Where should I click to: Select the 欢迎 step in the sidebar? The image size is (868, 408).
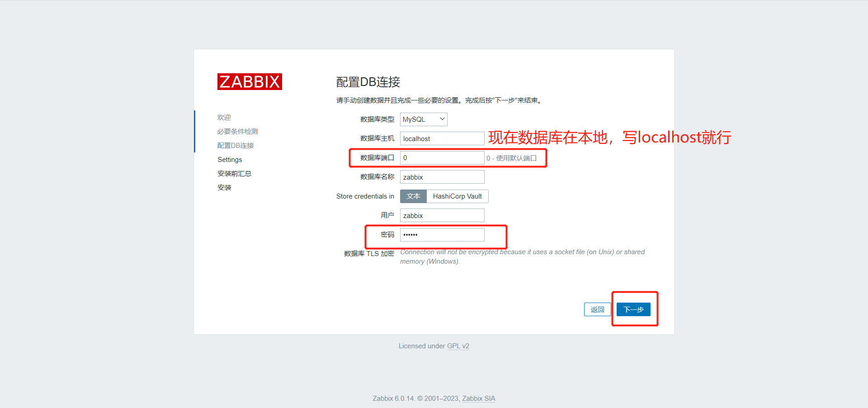click(224, 118)
